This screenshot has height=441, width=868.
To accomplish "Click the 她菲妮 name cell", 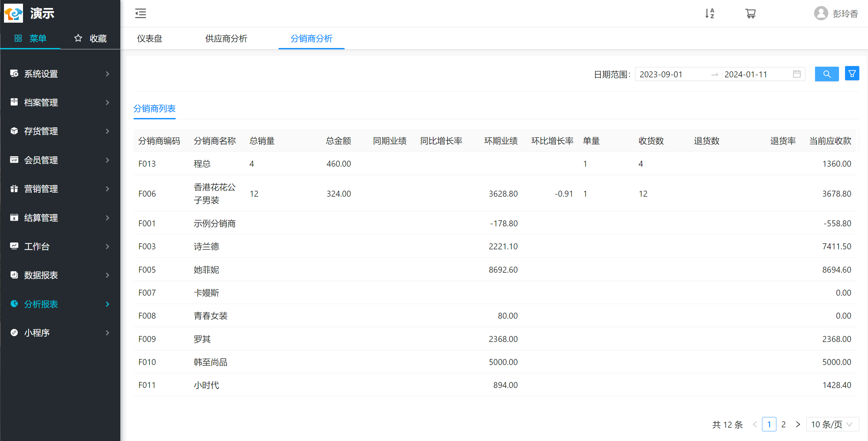I will click(206, 269).
